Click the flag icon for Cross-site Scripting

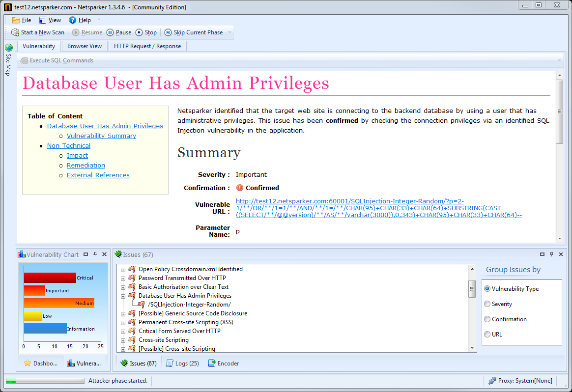(x=132, y=340)
